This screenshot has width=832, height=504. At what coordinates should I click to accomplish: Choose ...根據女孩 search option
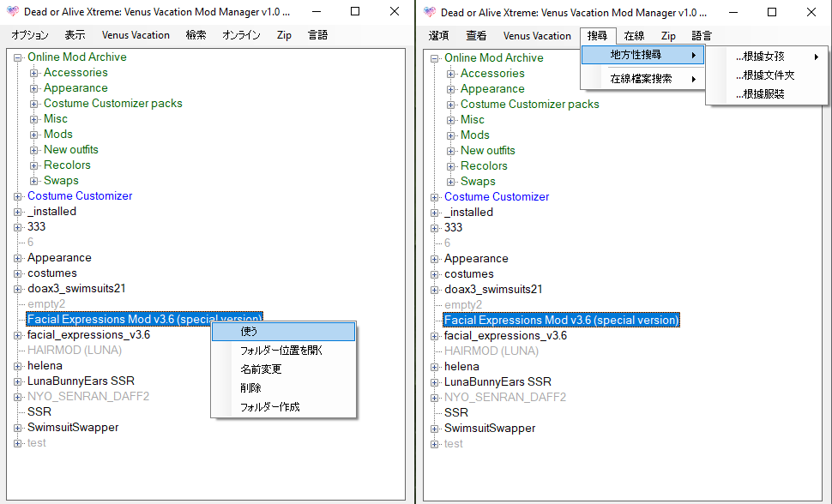[x=767, y=57]
